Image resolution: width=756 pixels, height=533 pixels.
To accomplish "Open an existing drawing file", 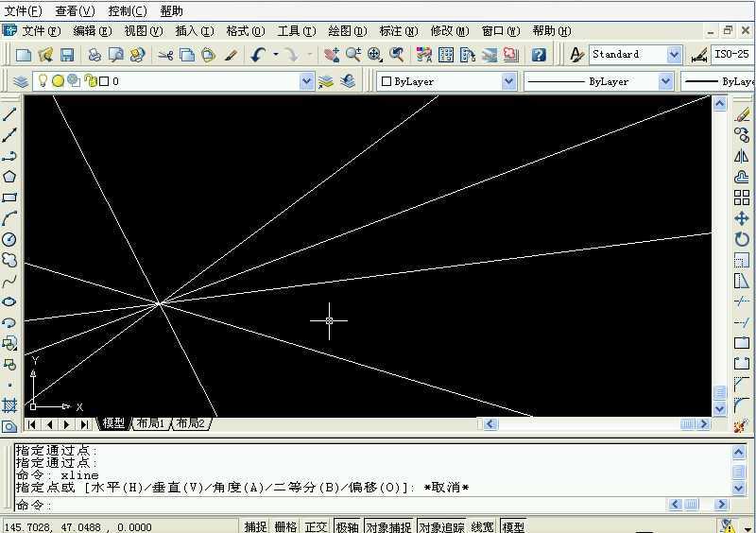I will tap(45, 55).
